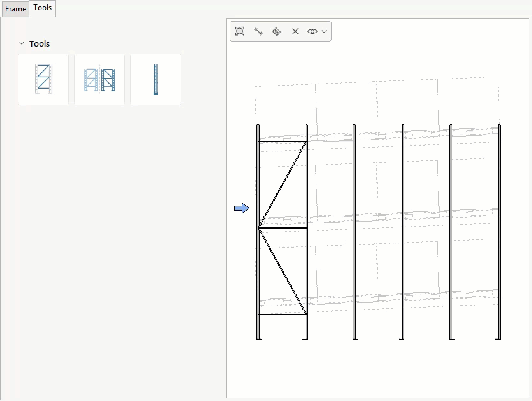Click the Tools section heading

[x=40, y=43]
